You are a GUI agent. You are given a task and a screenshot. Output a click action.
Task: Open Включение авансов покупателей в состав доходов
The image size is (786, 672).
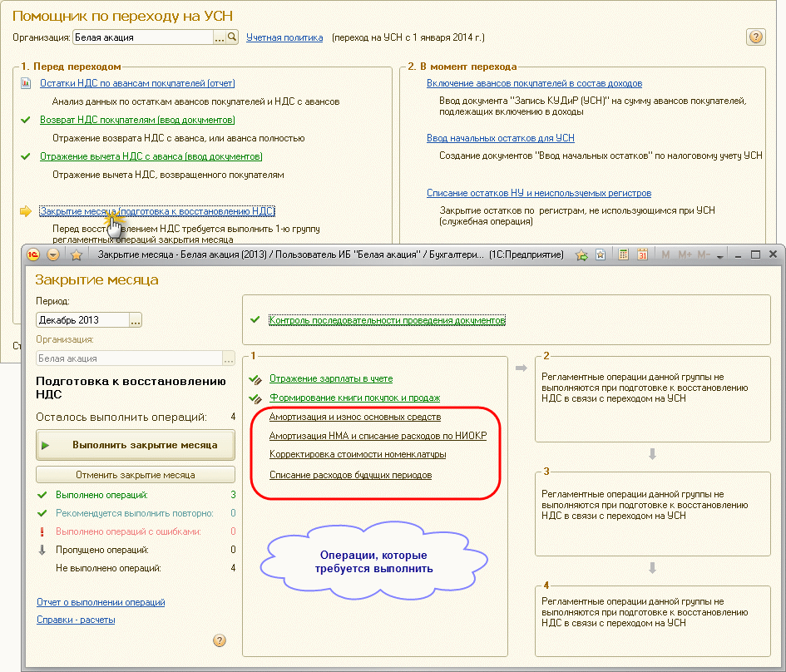[534, 83]
